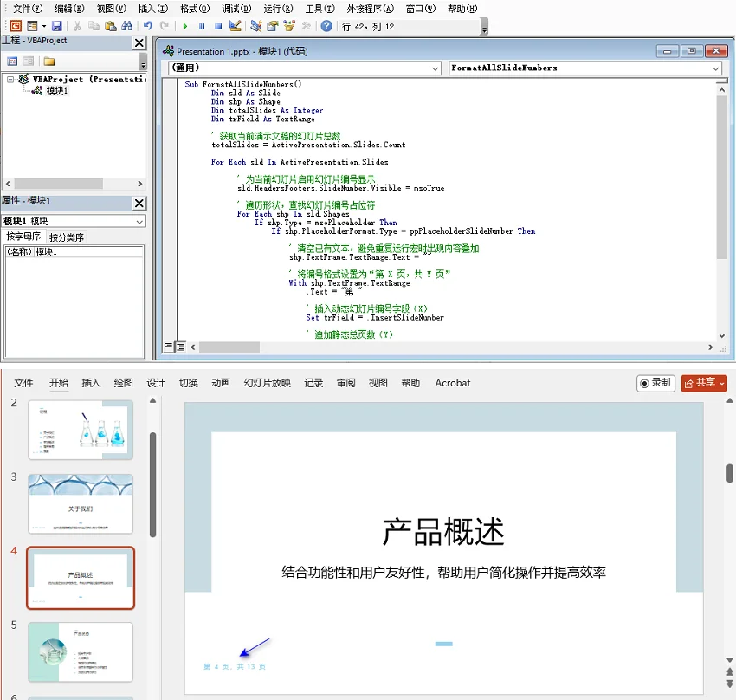Open the 插入(I) menu
736x700 pixels.
(x=153, y=9)
